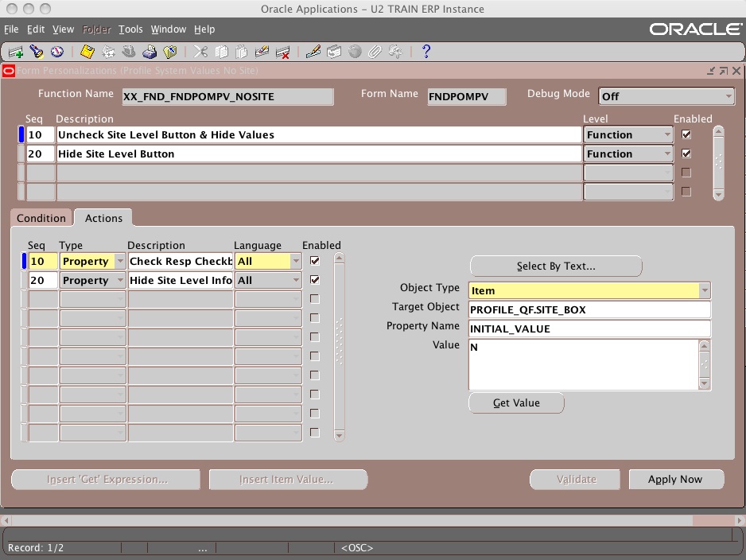Open the Help menu
Viewport: 746px width, 560px height.
204,29
